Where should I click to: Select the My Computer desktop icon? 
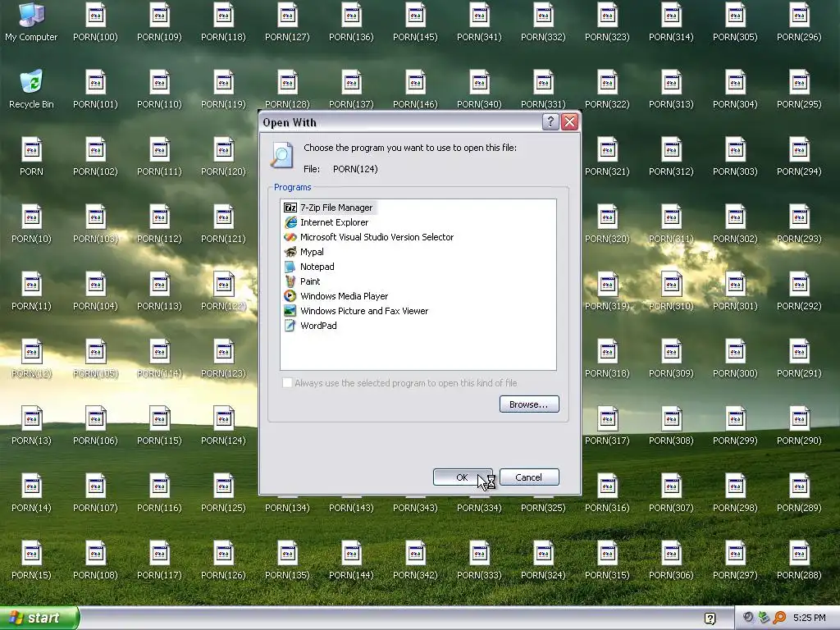tap(31, 22)
